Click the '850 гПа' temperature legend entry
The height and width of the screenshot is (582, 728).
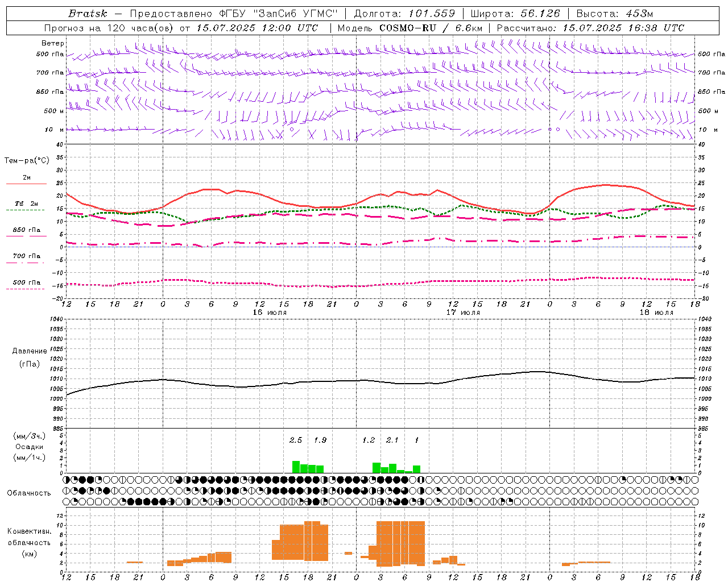point(27,230)
